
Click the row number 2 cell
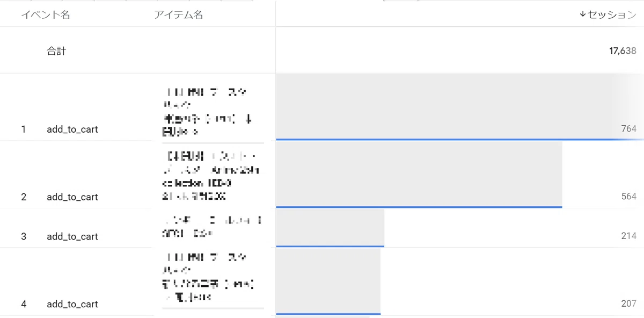(24, 197)
